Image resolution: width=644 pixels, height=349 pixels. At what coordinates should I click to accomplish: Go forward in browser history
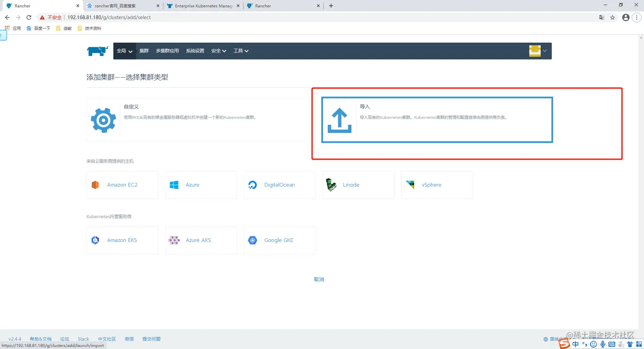click(x=18, y=17)
